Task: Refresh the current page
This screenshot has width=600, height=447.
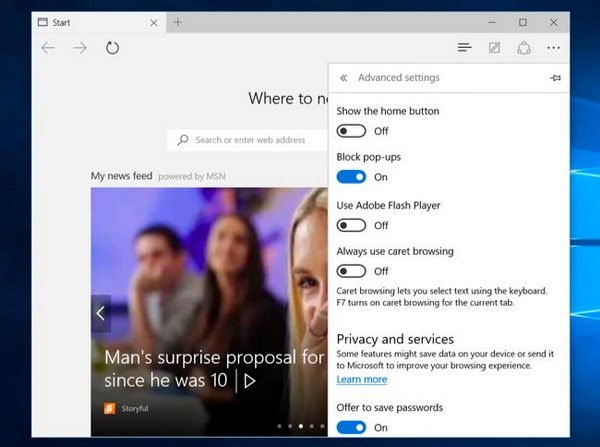Action: 112,48
